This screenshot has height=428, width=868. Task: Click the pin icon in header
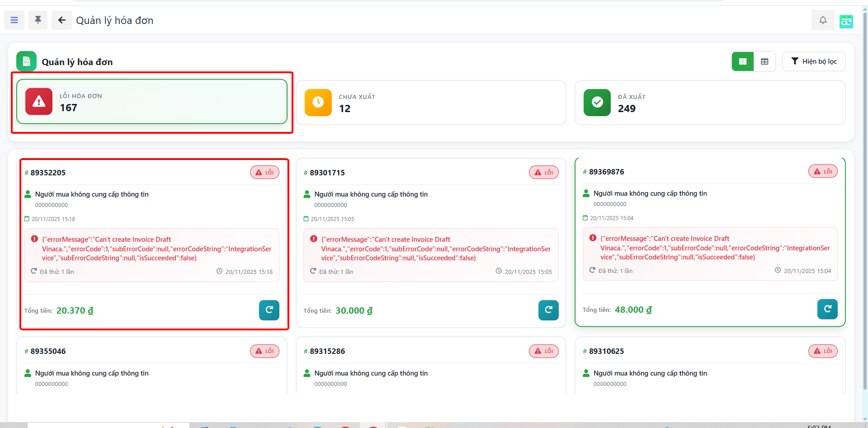tap(38, 20)
